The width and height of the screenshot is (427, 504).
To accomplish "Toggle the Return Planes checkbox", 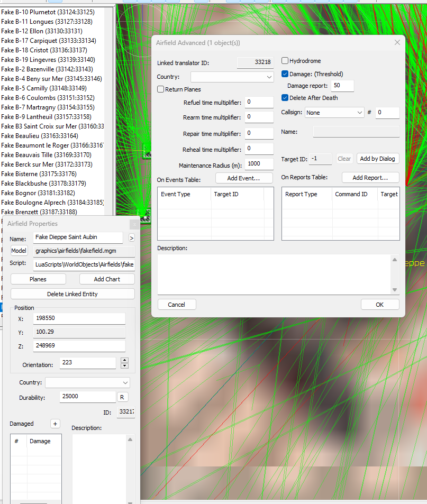I will click(x=160, y=89).
